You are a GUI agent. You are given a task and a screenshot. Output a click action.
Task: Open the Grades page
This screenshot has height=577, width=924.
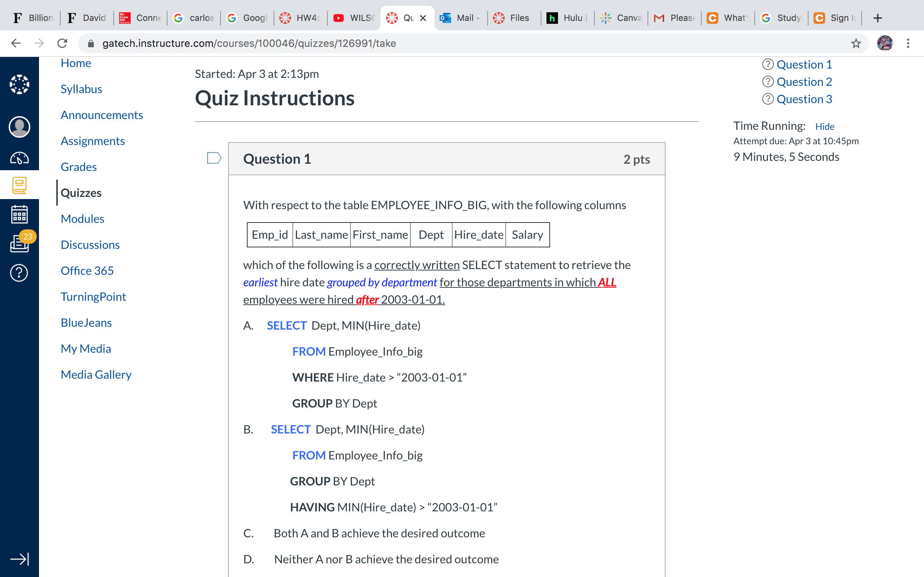click(78, 167)
